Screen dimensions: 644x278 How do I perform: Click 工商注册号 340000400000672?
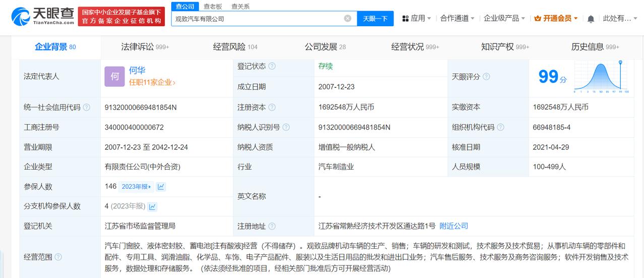click(134, 127)
